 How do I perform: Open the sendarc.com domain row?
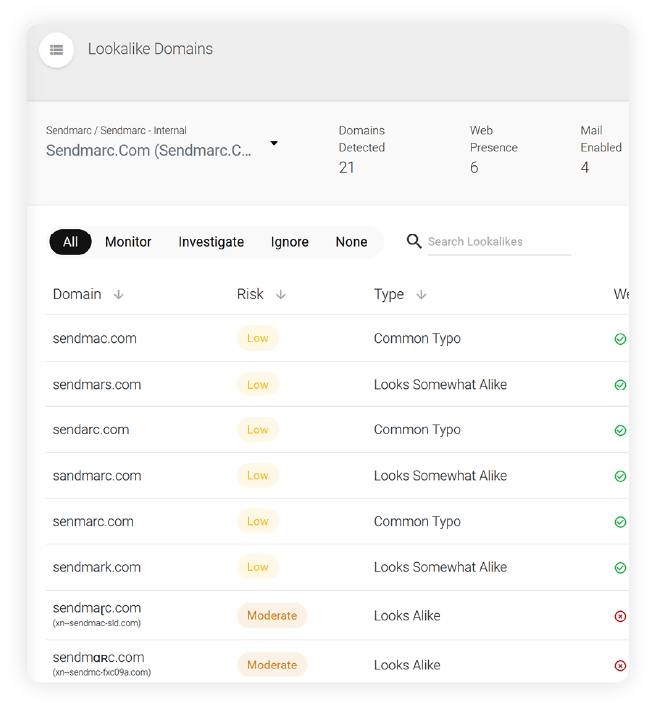click(337, 430)
